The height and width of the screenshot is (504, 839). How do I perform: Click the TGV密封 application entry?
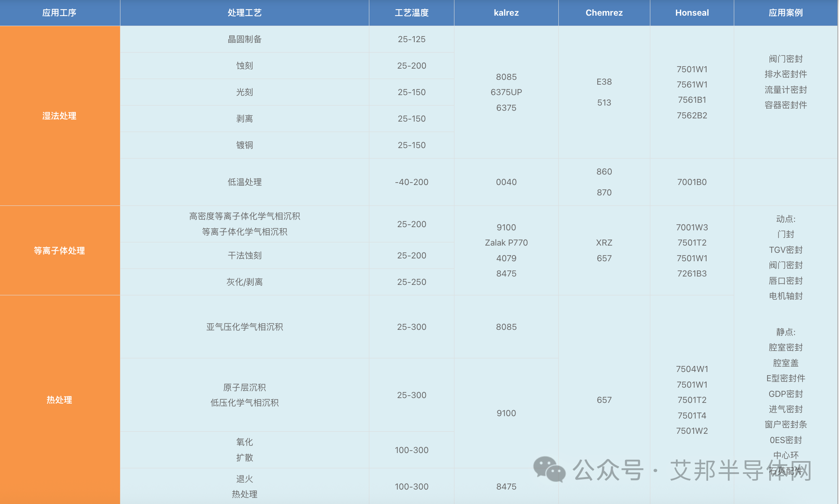(786, 250)
